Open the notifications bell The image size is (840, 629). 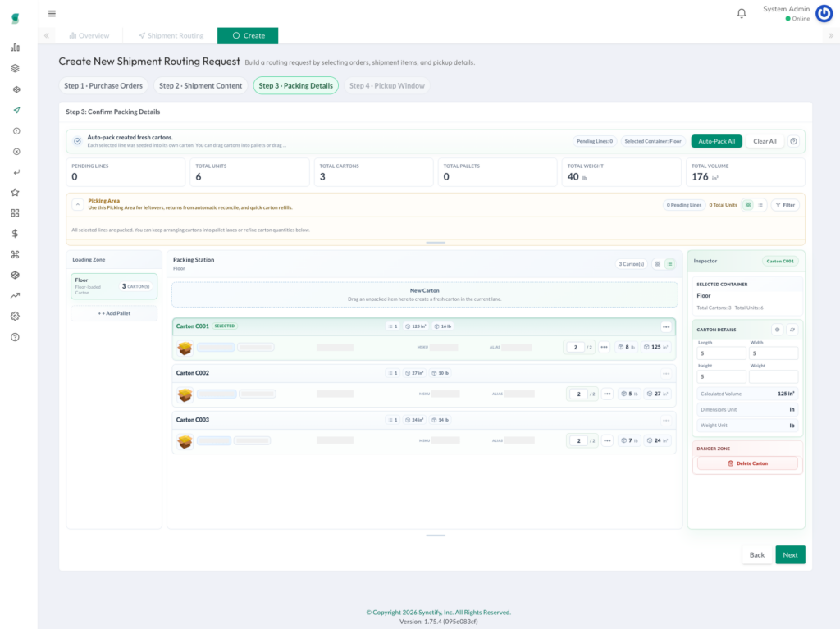pos(742,13)
